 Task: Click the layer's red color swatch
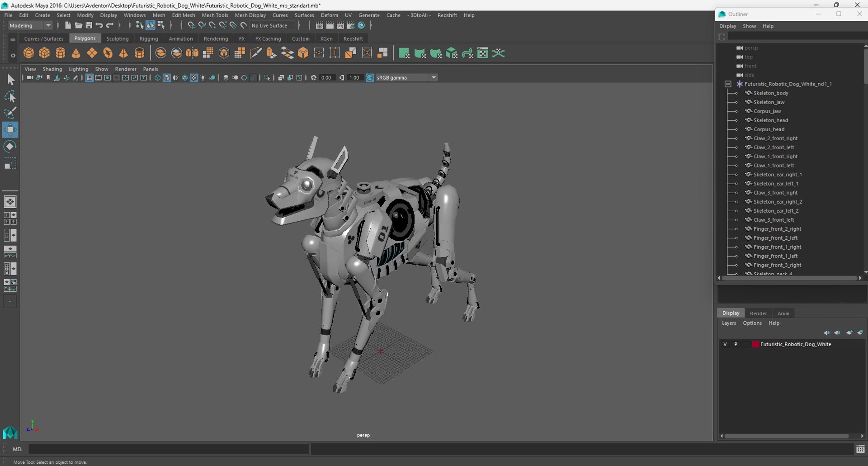click(755, 344)
